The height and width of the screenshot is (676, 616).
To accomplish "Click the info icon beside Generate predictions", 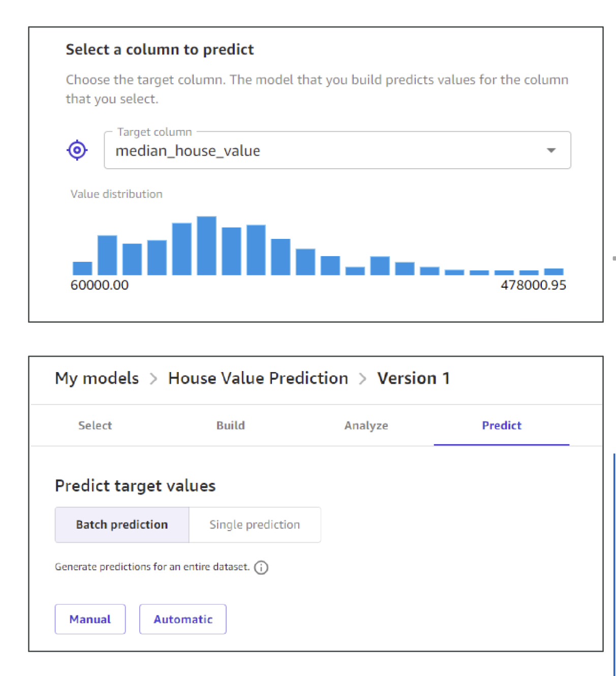I will pos(261,567).
